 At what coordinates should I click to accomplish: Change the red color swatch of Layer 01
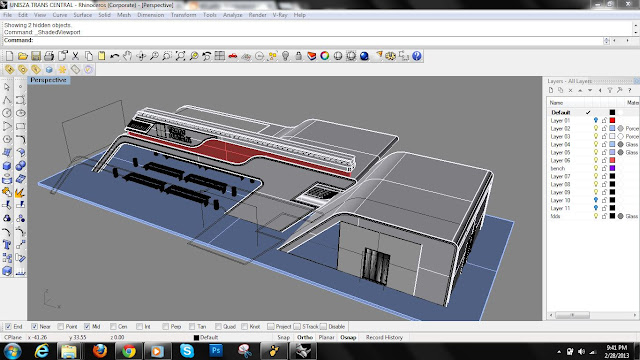coord(612,120)
